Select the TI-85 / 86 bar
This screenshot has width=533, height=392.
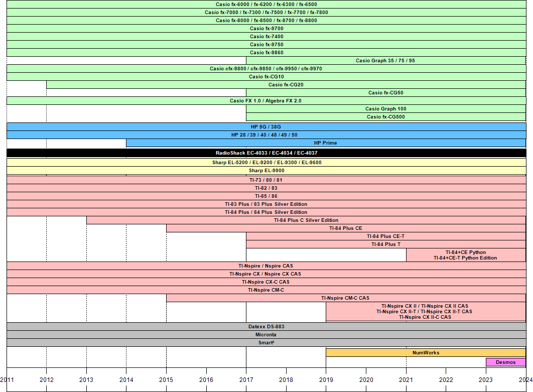pos(266,196)
